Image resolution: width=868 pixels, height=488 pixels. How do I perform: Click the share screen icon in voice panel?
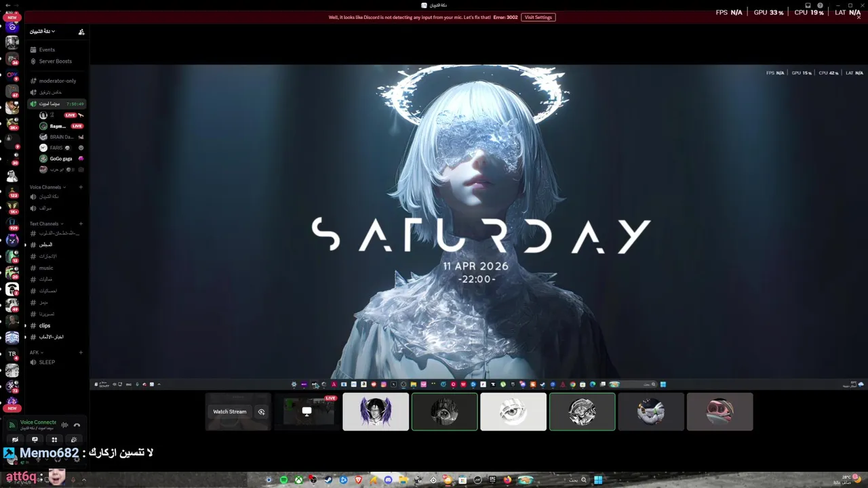(35, 439)
